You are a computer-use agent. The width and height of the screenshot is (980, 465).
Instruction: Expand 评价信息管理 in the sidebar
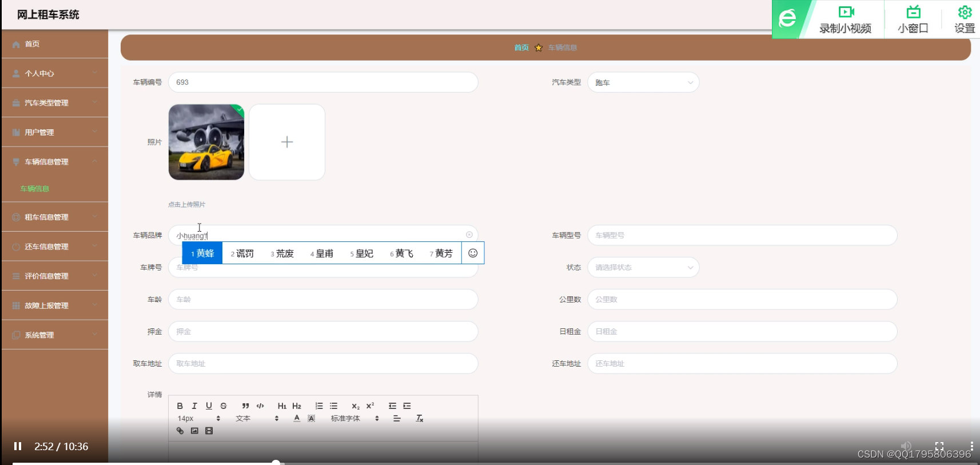[x=55, y=276]
